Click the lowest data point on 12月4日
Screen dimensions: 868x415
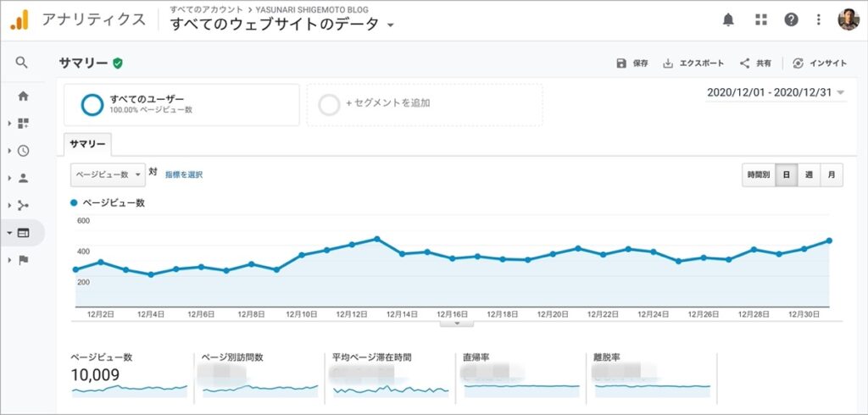click(151, 275)
